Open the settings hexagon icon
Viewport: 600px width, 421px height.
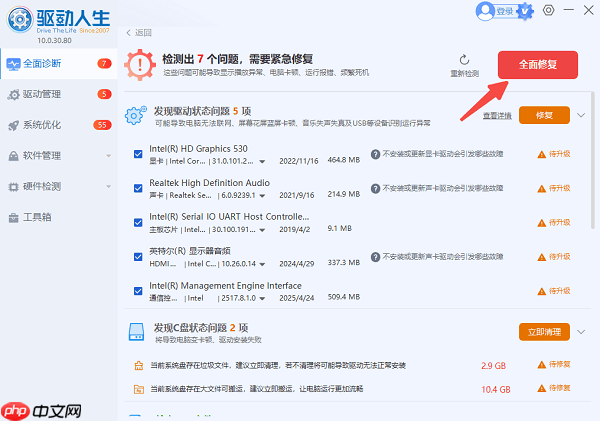click(548, 10)
